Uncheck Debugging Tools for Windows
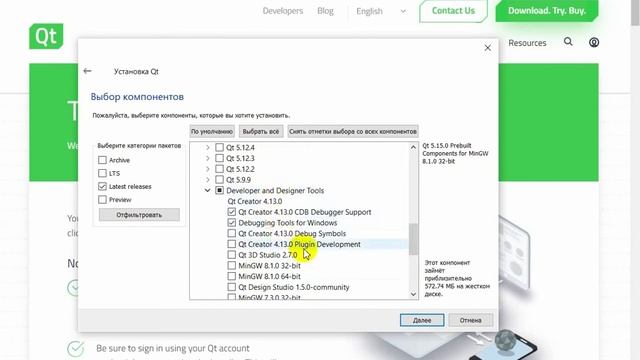The image size is (640, 360). tap(231, 222)
